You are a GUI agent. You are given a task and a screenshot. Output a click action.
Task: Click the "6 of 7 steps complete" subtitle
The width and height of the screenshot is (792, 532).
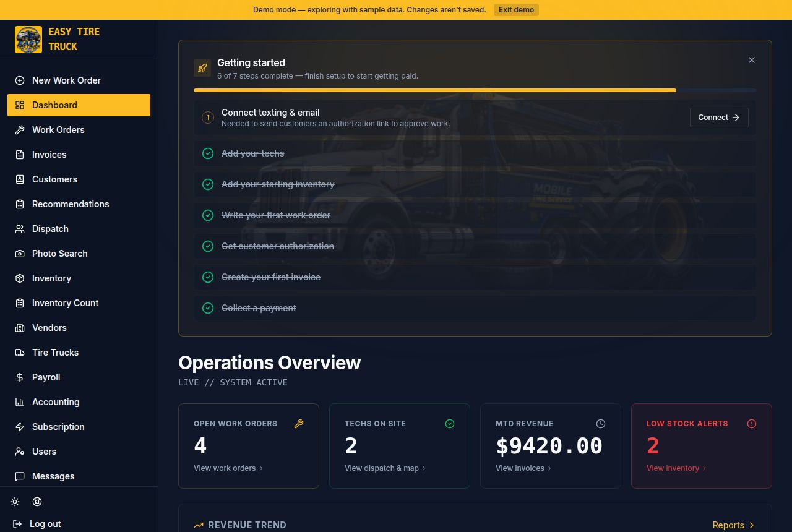click(x=317, y=76)
